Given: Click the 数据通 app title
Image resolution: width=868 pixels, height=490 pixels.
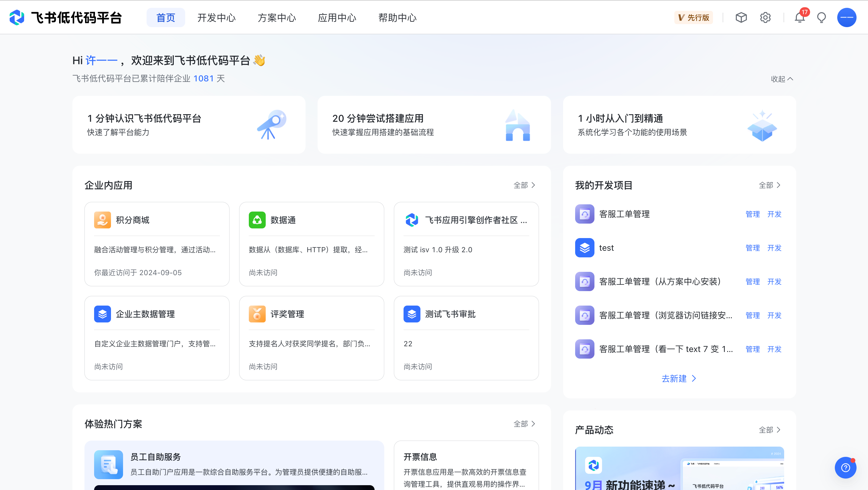Looking at the screenshot, I should pos(283,220).
